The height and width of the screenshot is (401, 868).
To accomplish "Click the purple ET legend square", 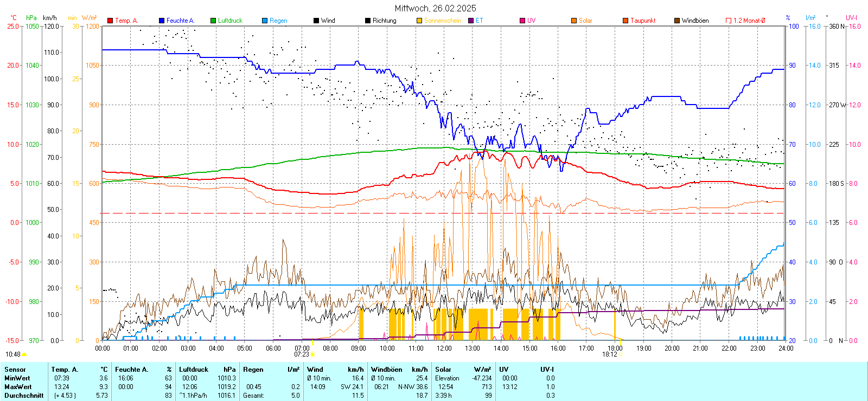I will pyautogui.click(x=471, y=21).
